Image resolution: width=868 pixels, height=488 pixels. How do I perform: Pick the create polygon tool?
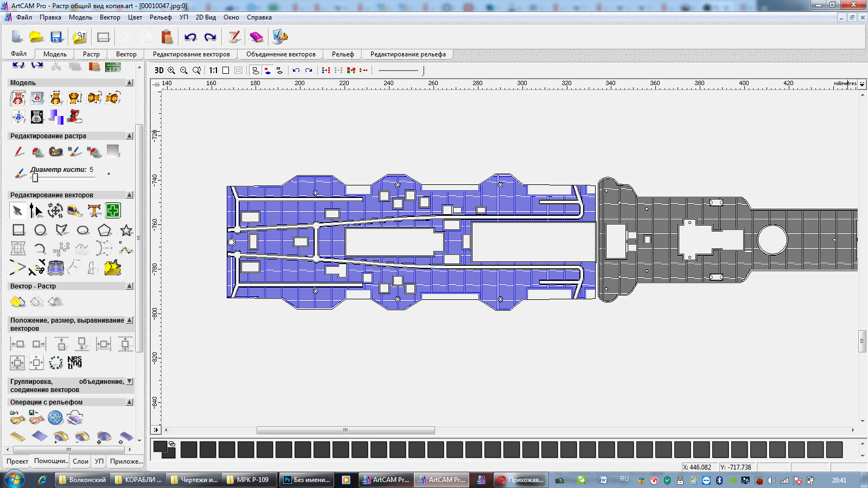104,230
